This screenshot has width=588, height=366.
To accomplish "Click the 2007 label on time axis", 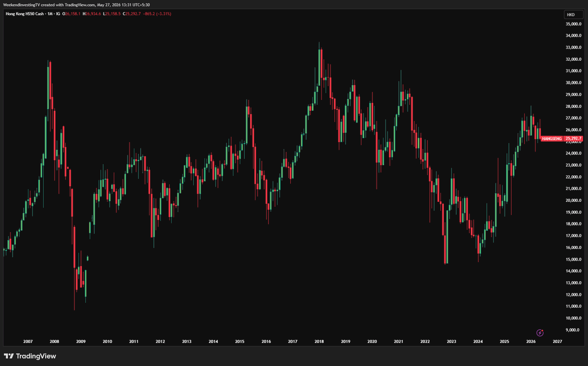I will coord(28,342).
